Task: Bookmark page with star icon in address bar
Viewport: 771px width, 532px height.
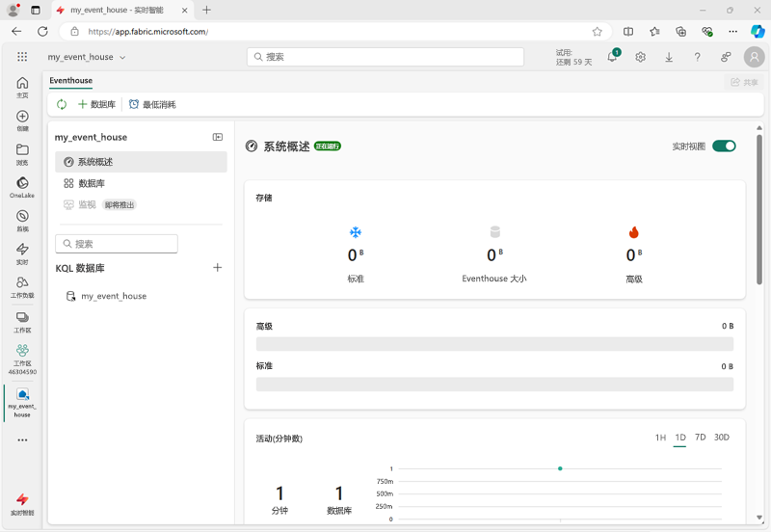Action: click(597, 32)
